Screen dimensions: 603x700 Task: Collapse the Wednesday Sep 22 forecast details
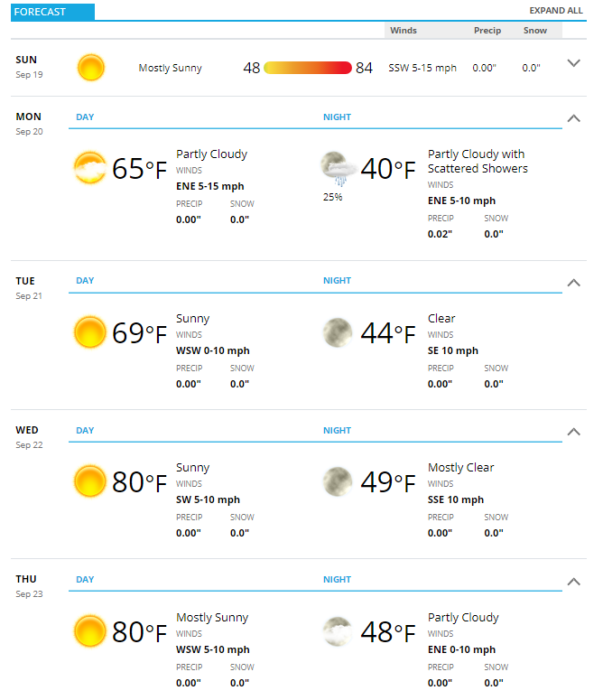click(x=573, y=432)
